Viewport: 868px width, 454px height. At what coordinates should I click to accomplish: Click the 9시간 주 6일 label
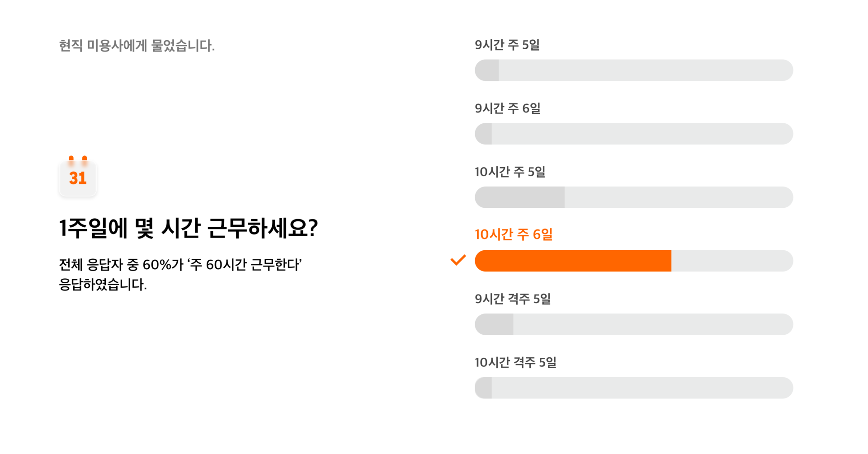tap(508, 108)
